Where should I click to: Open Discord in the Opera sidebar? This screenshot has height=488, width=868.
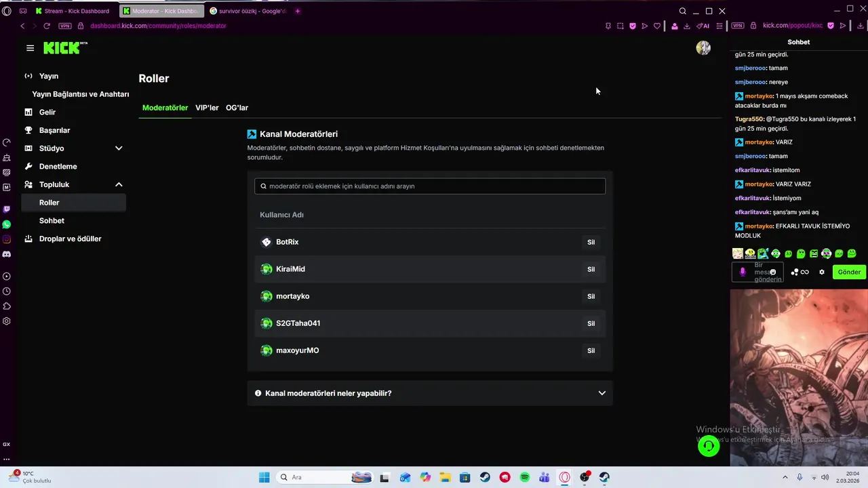click(x=7, y=254)
